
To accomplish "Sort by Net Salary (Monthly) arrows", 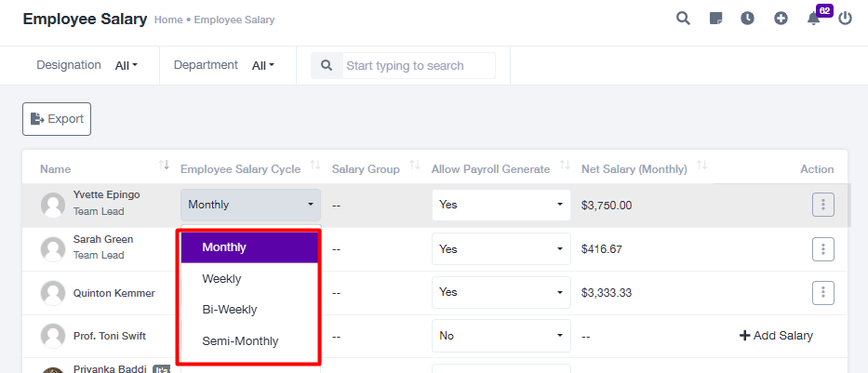I will (701, 165).
